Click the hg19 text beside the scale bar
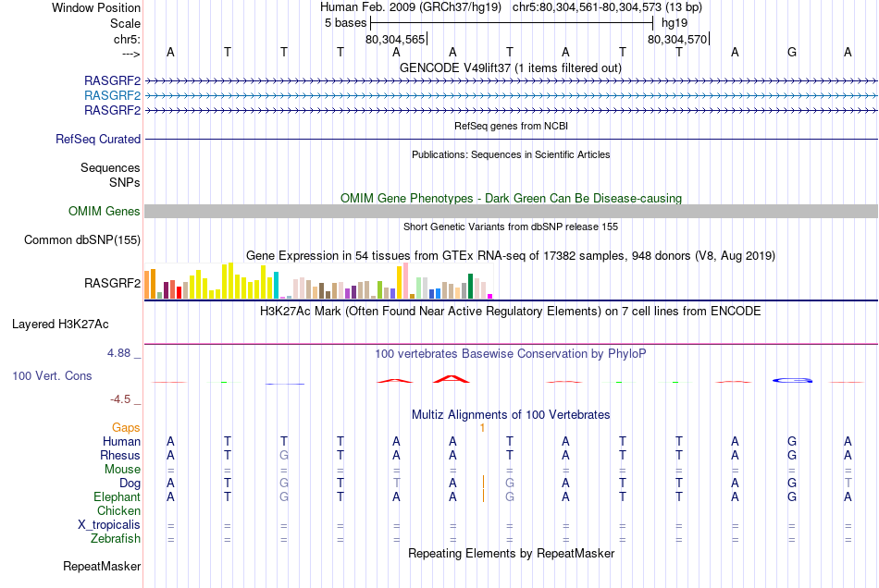This screenshot has width=879, height=588. pos(675,23)
